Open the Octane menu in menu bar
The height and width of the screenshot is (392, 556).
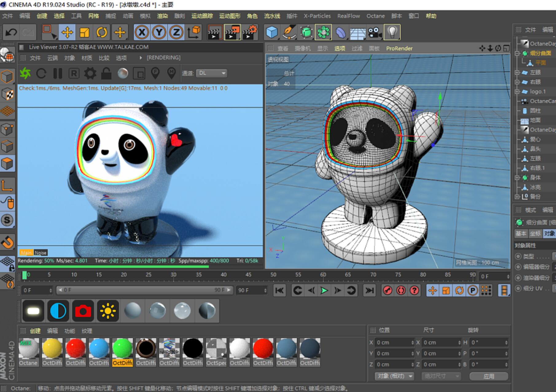[x=375, y=16]
